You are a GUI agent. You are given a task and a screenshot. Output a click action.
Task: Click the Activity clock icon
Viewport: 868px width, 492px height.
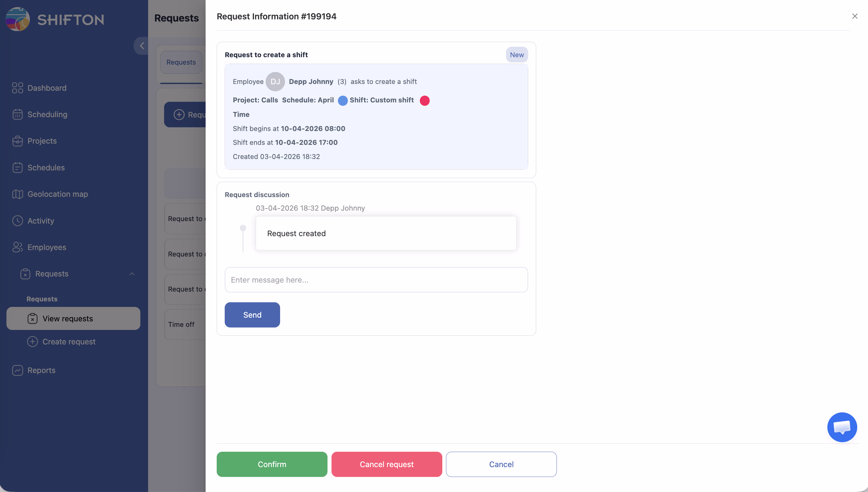click(x=18, y=221)
